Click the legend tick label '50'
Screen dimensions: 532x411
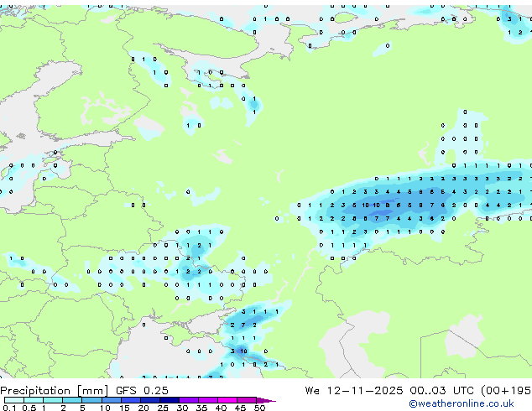click(259, 408)
